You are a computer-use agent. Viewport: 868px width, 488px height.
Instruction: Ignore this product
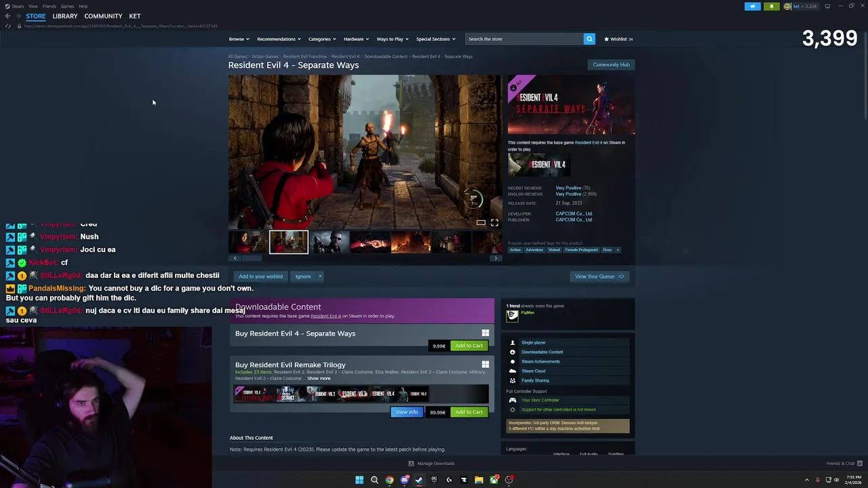(303, 277)
